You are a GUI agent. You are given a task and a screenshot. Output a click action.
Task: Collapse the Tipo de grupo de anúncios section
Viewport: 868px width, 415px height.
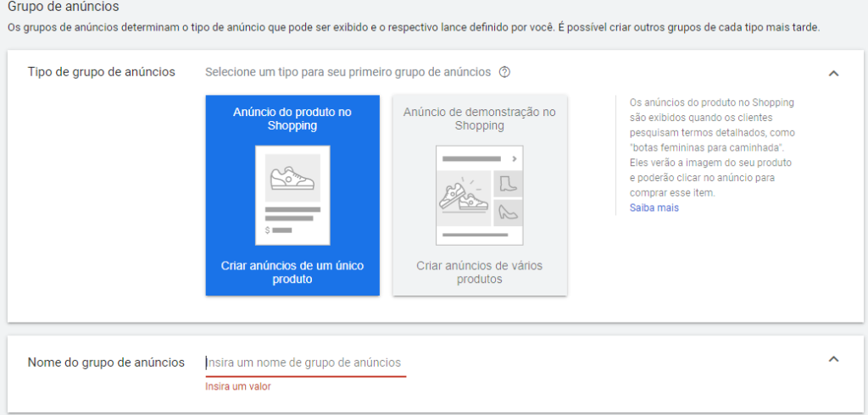pyautogui.click(x=833, y=73)
